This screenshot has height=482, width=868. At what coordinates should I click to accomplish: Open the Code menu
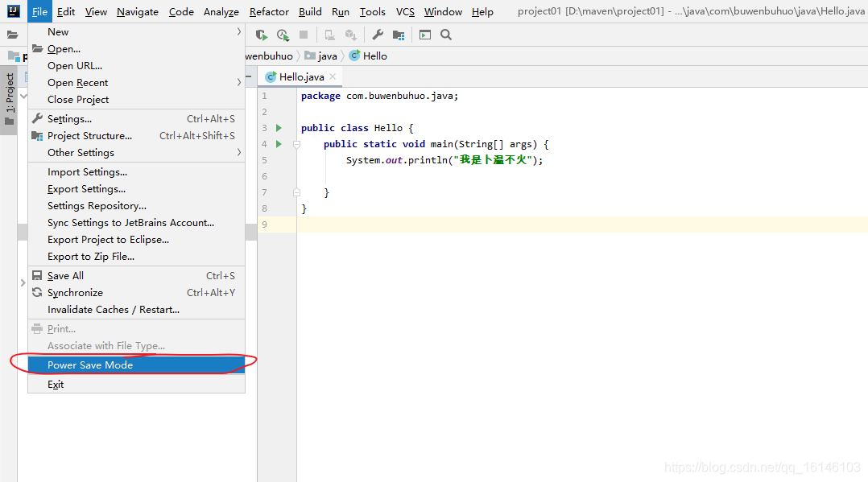[x=181, y=11]
